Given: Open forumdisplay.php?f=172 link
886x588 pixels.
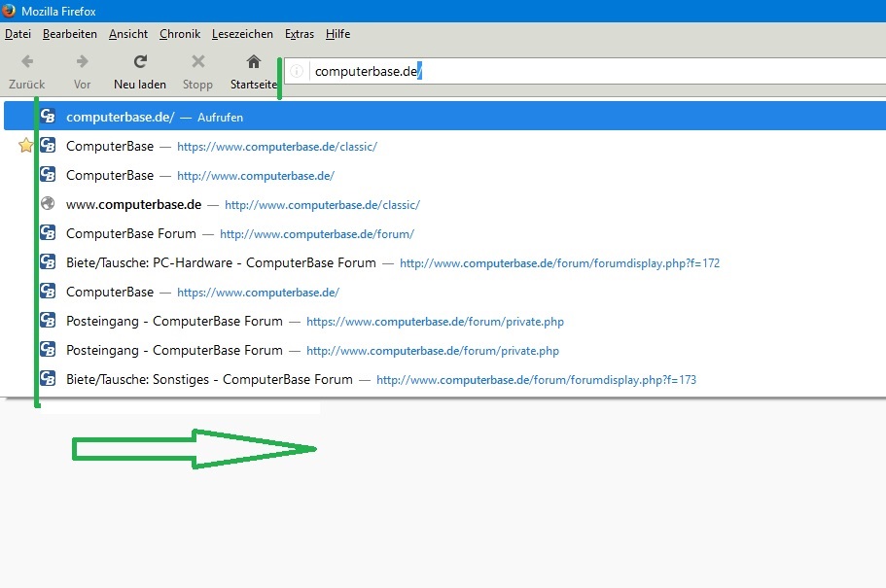Looking at the screenshot, I should coord(559,263).
